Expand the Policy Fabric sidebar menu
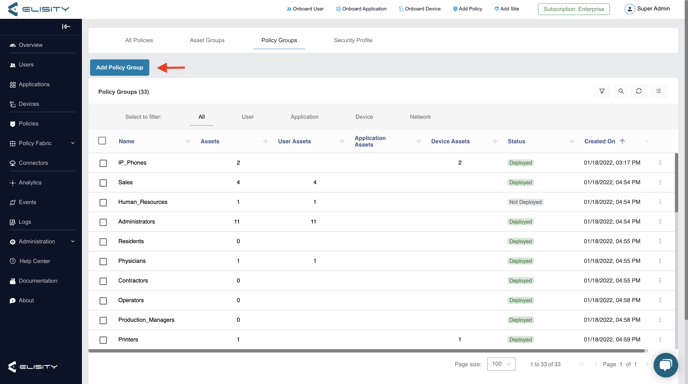The width and height of the screenshot is (688, 384). pos(42,143)
